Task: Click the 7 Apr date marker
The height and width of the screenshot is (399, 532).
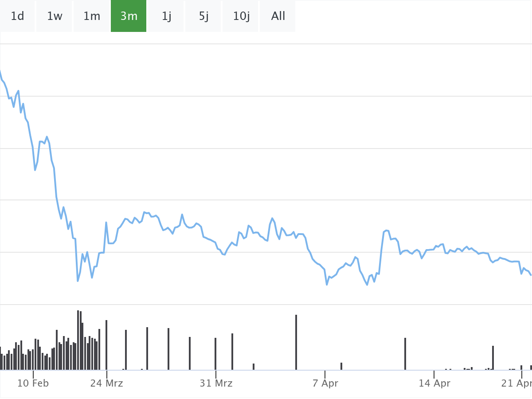Action: [x=325, y=383]
